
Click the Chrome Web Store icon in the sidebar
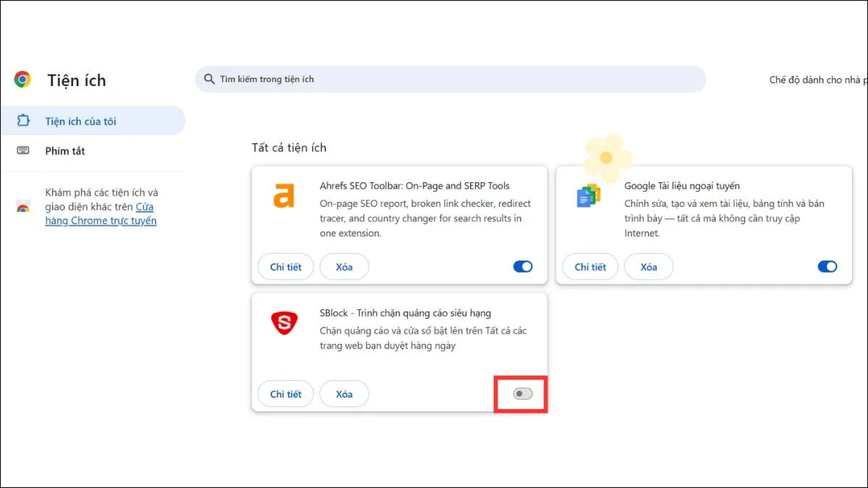tap(22, 207)
